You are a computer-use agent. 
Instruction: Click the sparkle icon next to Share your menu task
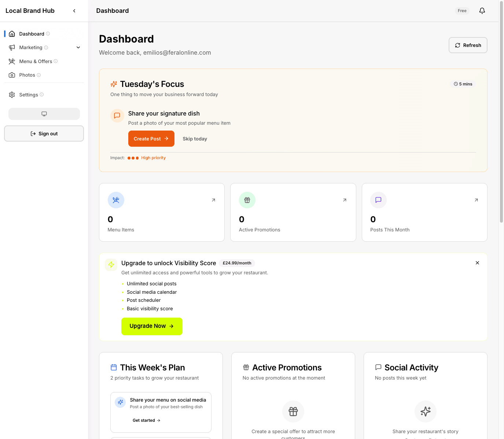pos(120,402)
